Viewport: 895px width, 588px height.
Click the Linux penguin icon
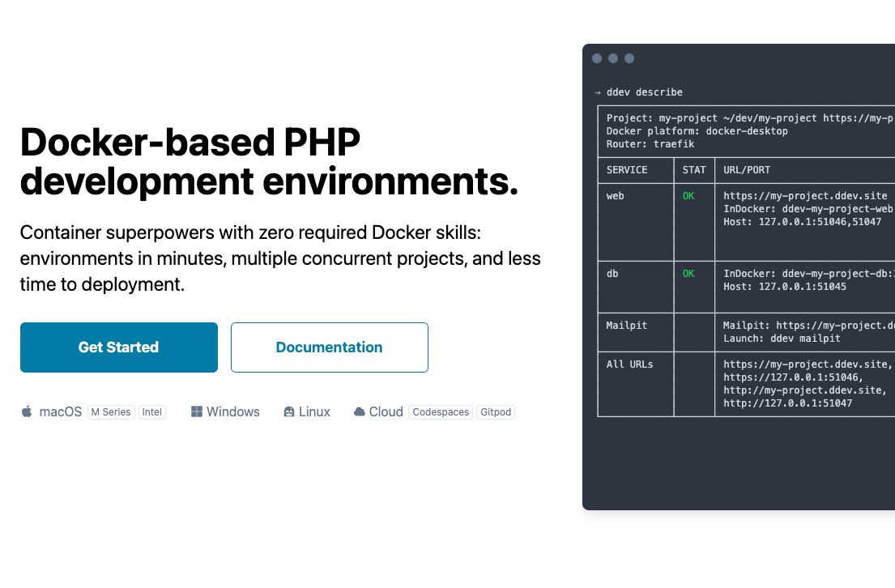coord(289,411)
